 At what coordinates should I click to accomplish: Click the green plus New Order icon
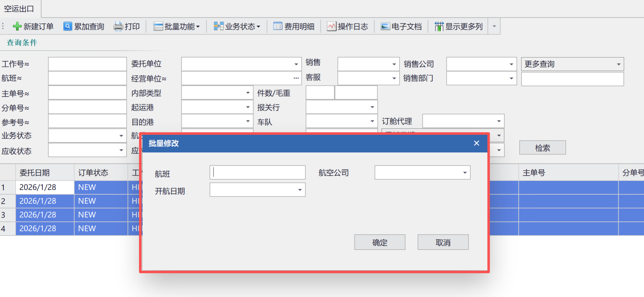[17, 26]
